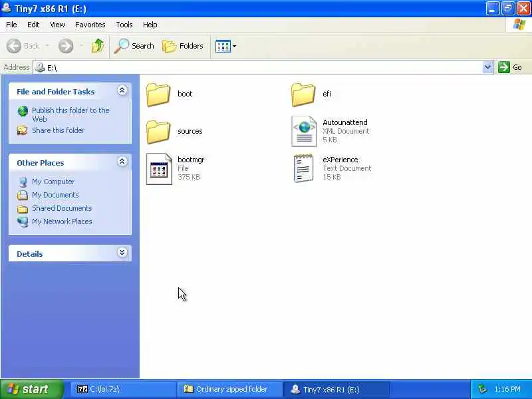Screen dimensions: 532x399
Task: Click the system tray icon near clock
Action: pos(483,389)
